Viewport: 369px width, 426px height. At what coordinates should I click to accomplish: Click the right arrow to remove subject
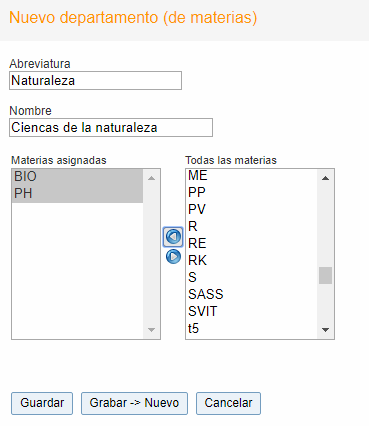click(173, 257)
